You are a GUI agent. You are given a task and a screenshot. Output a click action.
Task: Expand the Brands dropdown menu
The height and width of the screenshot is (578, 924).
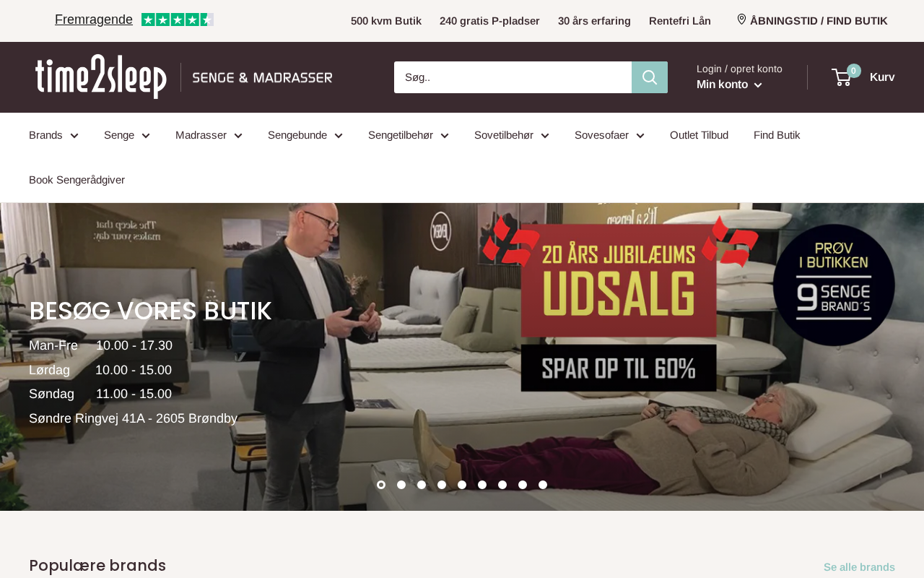pos(53,135)
